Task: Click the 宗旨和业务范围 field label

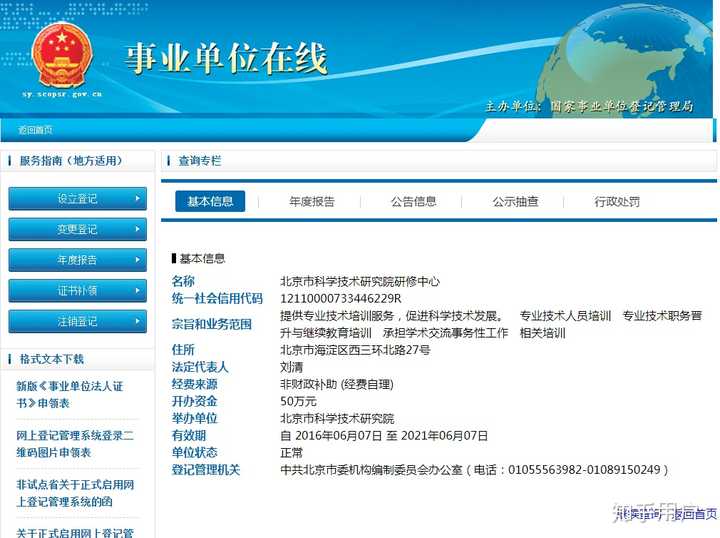Action: [x=212, y=324]
